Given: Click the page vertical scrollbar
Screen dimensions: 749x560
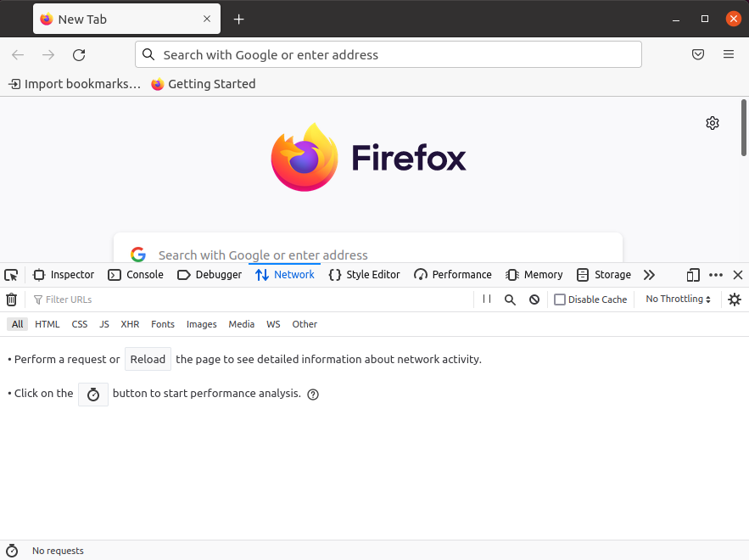Looking at the screenshot, I should [x=744, y=127].
